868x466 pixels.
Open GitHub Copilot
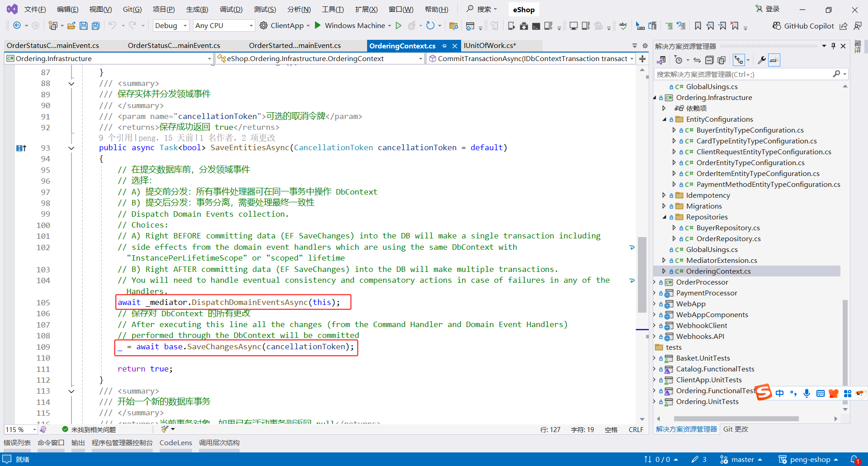click(803, 26)
